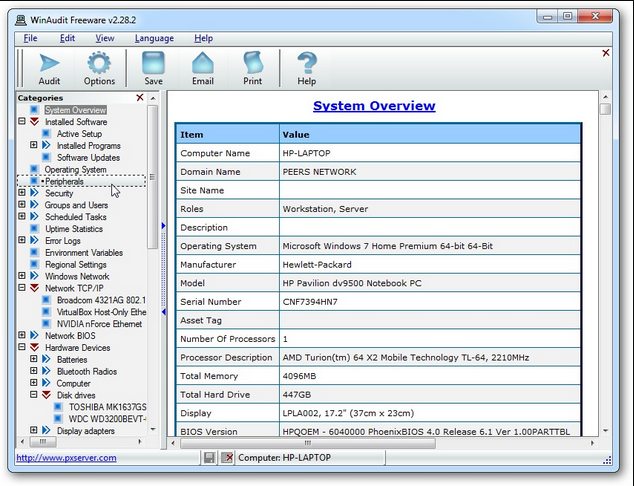The image size is (634, 486).
Task: Click the Environment Variables node icon
Action: coord(34,253)
